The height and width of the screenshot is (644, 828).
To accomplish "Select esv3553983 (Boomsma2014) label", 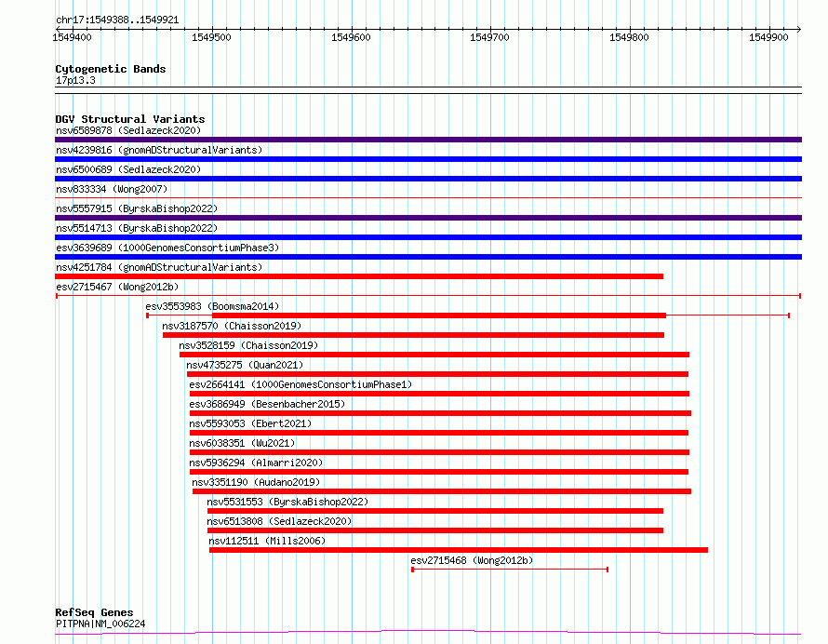I will tap(212, 306).
